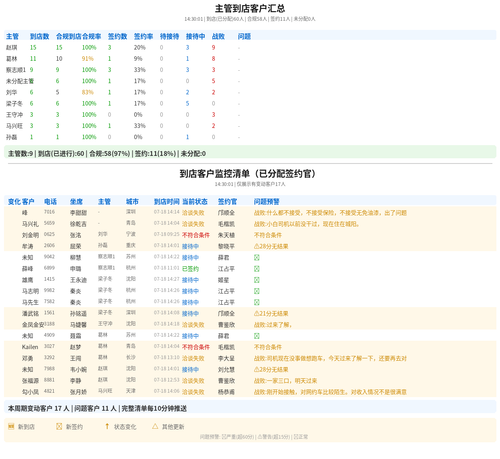
Task: Click city 天津
Action: (131, 391)
